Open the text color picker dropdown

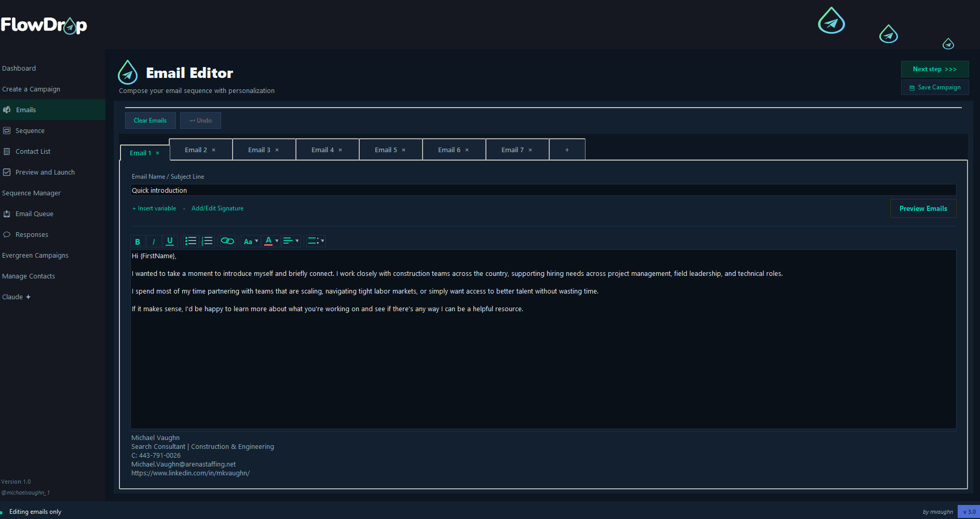click(271, 241)
